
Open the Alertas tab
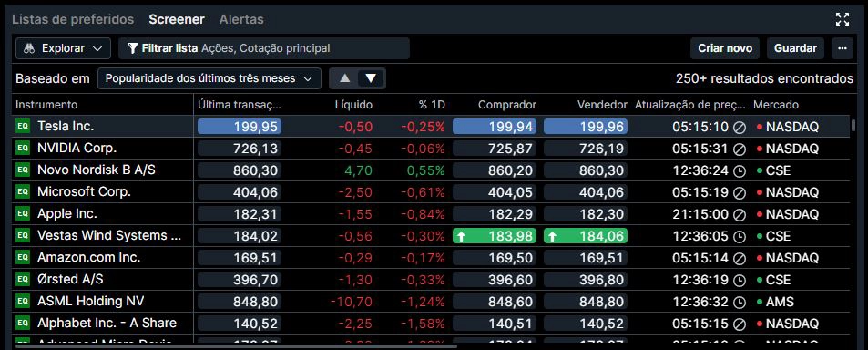241,19
